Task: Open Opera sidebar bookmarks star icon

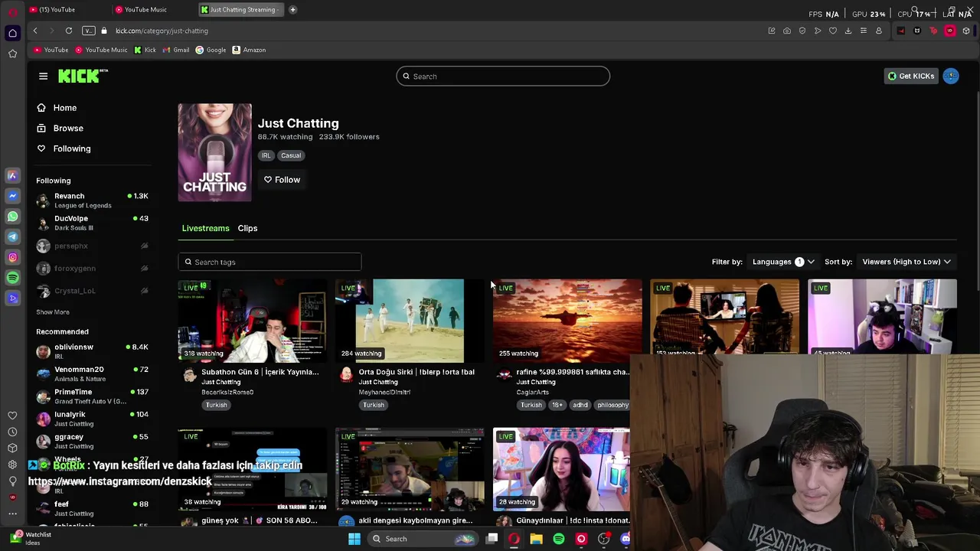Action: pos(12,54)
